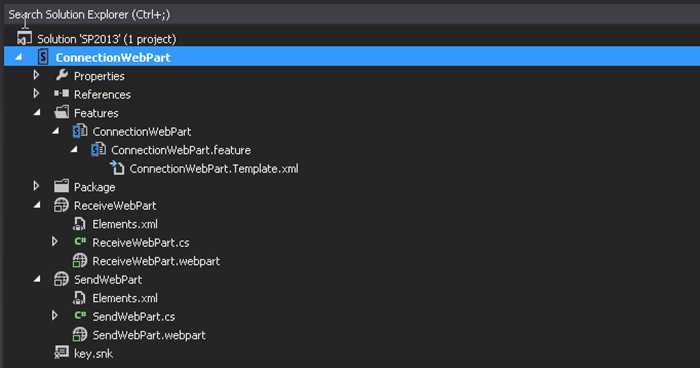
Task: Click the key.snk certificate icon
Action: click(61, 352)
